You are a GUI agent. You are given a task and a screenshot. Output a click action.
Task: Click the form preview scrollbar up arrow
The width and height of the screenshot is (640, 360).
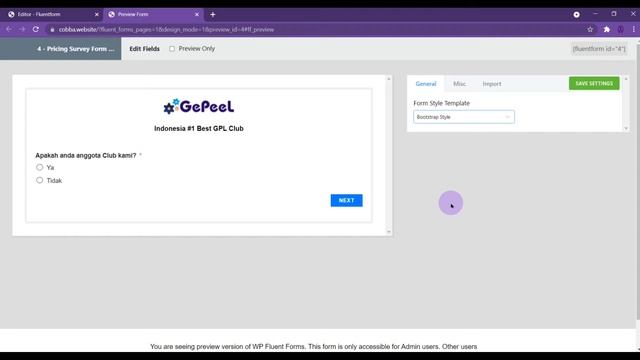[x=389, y=78]
